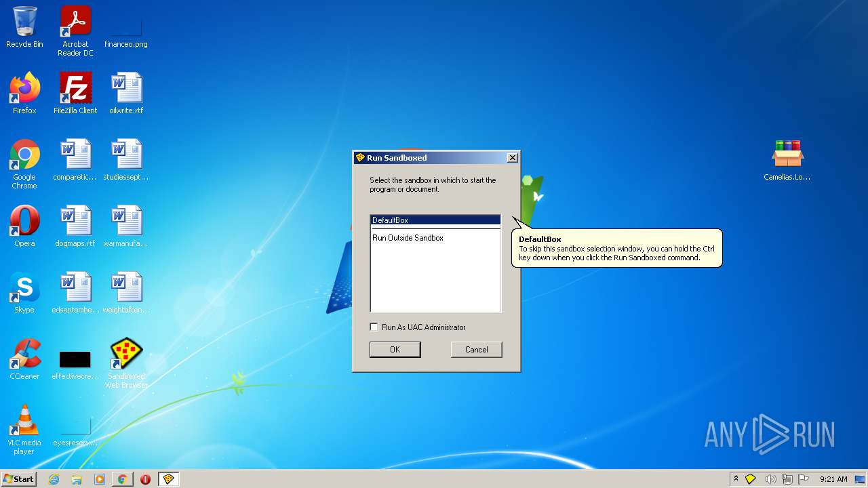Select edseptembe document icon

[75, 292]
